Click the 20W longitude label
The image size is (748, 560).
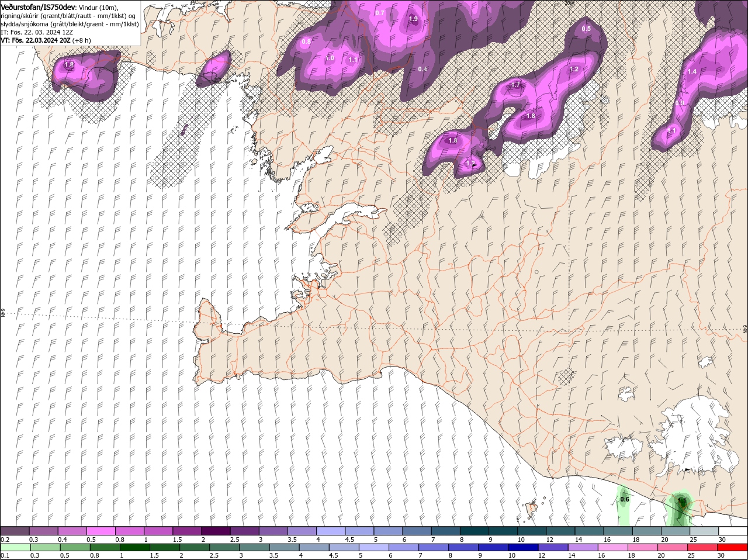(570, 3)
